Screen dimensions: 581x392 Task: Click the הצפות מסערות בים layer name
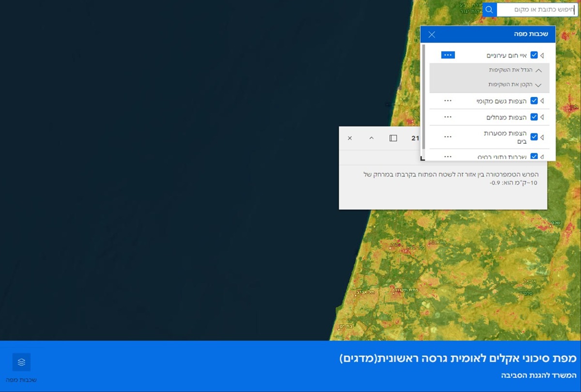(505, 137)
